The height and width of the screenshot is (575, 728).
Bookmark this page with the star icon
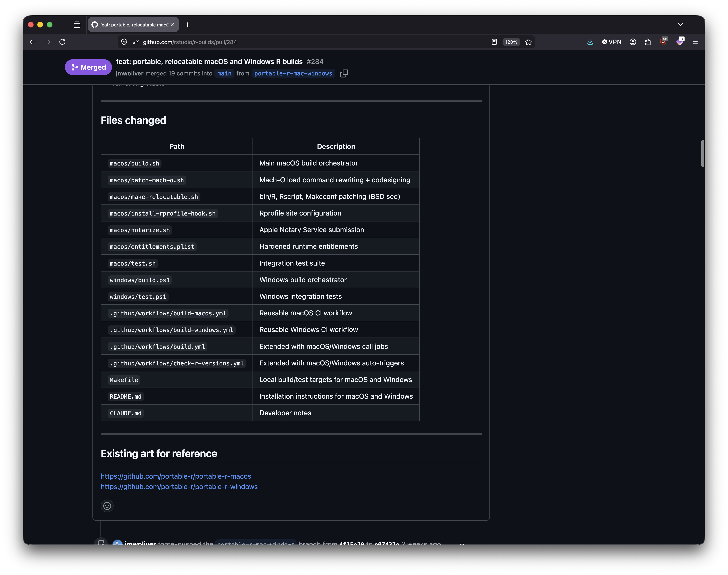(x=529, y=42)
